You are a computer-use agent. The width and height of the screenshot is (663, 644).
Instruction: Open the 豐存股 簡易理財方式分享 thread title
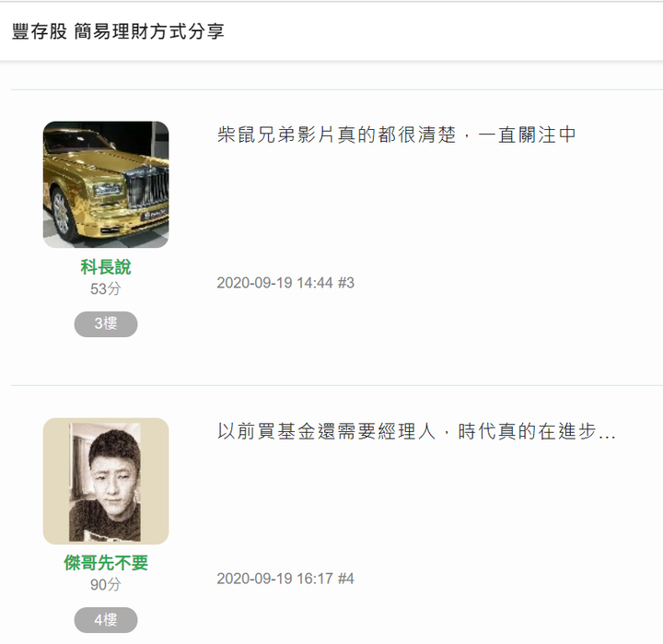(118, 31)
